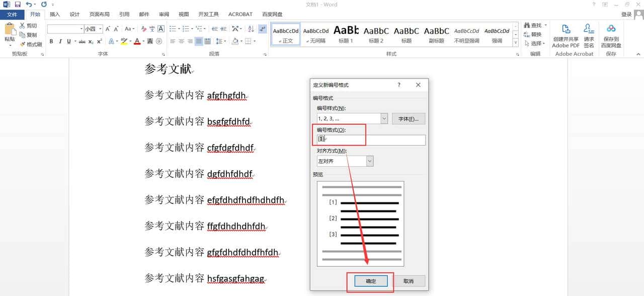Click the 字体 button in the dialog
Image resolution: width=644 pixels, height=296 pixels.
409,118
